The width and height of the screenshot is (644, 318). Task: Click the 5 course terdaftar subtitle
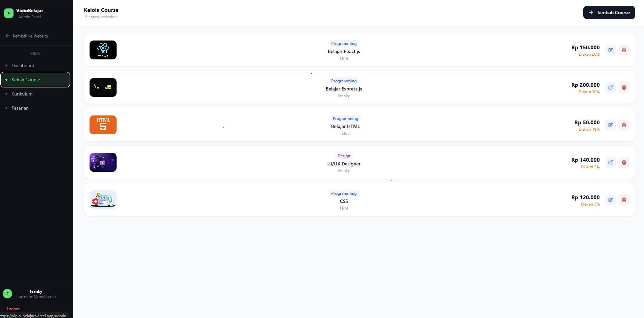coord(101,17)
